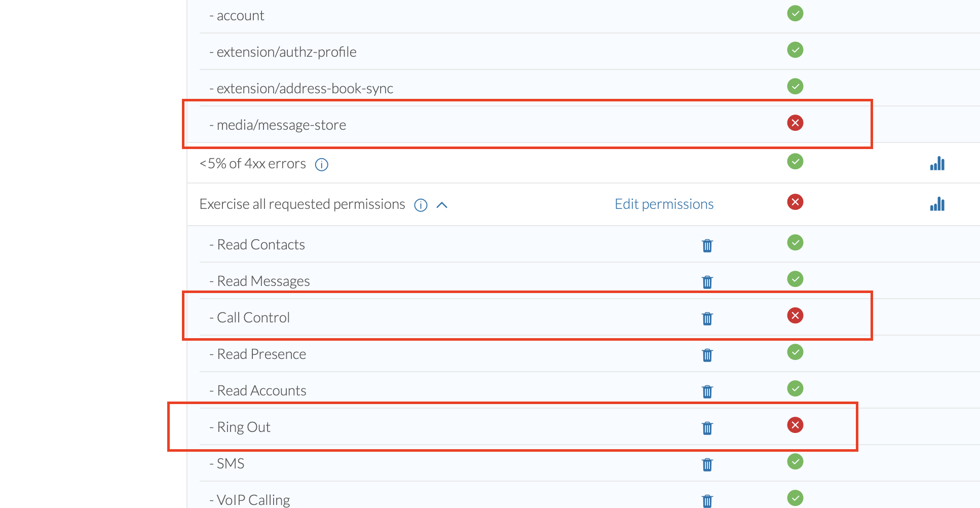Image resolution: width=980 pixels, height=508 pixels.
Task: Click green check for extension/address-book-sync
Action: 795,86
